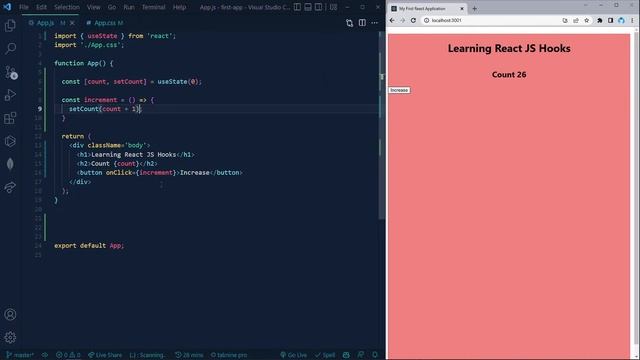Click the VS Code logo in title bar

pyautogui.click(x=7, y=7)
